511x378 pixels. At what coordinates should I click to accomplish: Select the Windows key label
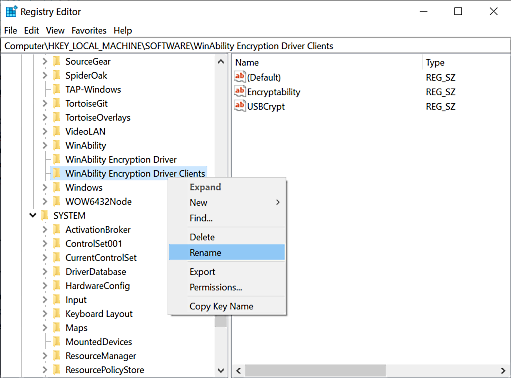(x=84, y=187)
